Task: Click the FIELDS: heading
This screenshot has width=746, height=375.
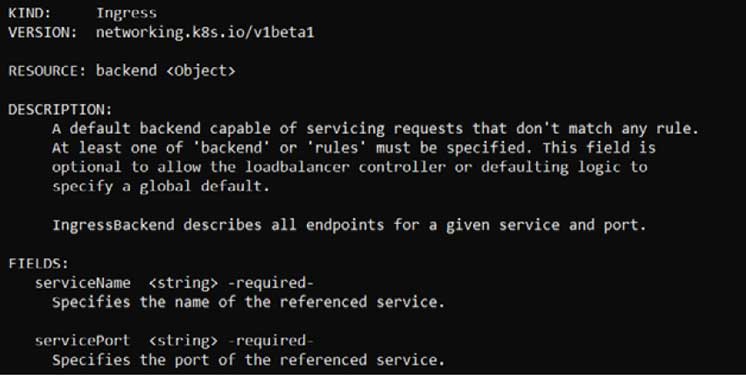Action: pyautogui.click(x=39, y=263)
